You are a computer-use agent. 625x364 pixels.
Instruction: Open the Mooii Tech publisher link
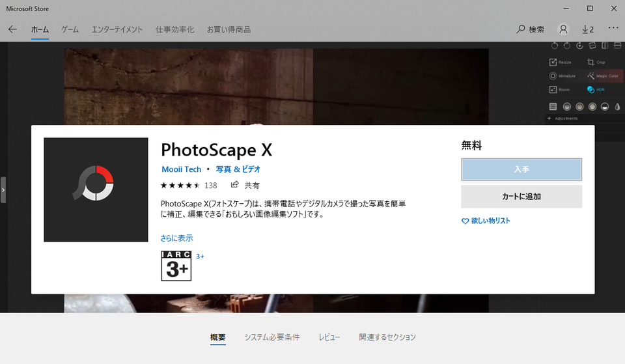click(182, 169)
